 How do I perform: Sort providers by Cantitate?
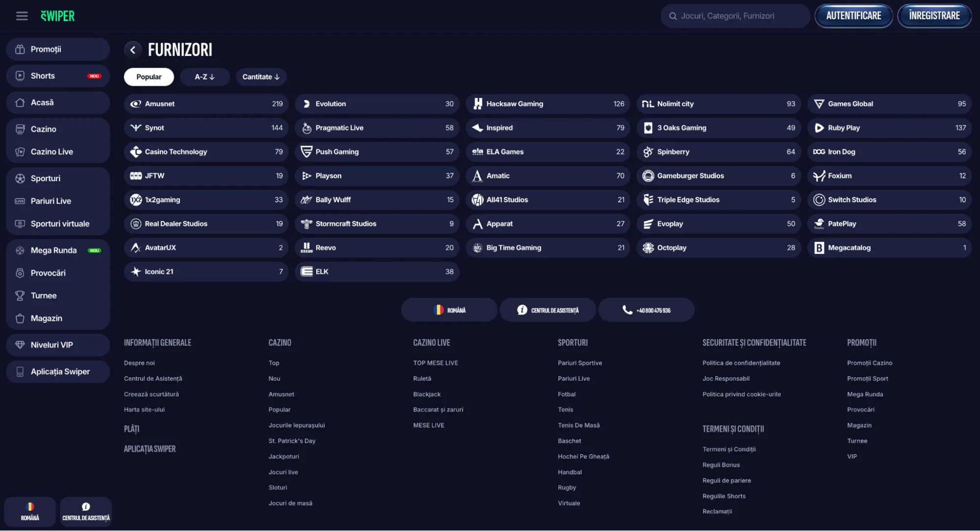click(261, 77)
